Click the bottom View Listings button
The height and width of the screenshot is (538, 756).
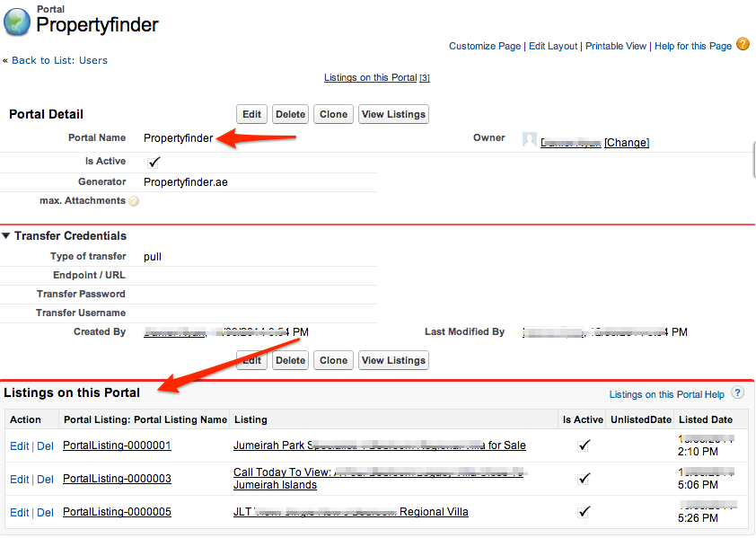[x=393, y=360]
